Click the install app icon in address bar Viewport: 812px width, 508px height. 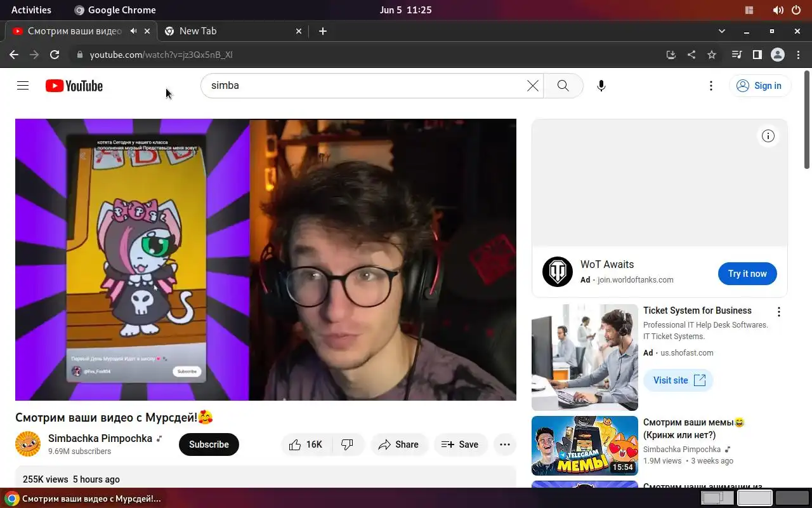[671, 55]
